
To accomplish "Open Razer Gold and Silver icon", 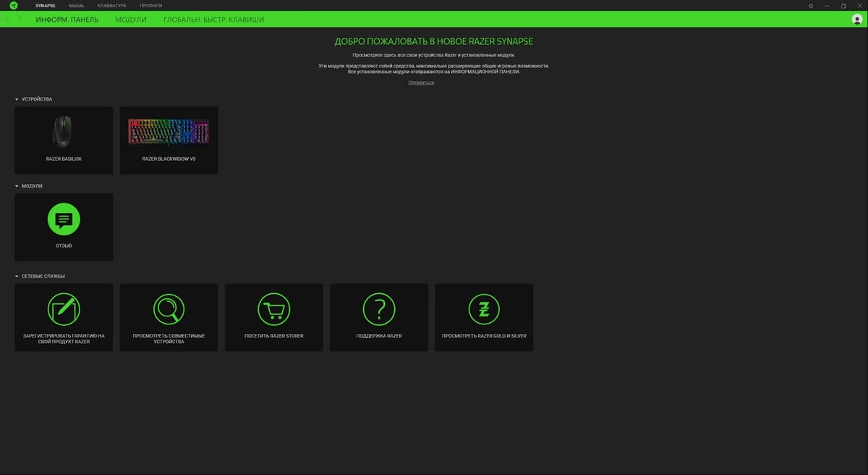I will 484,310.
